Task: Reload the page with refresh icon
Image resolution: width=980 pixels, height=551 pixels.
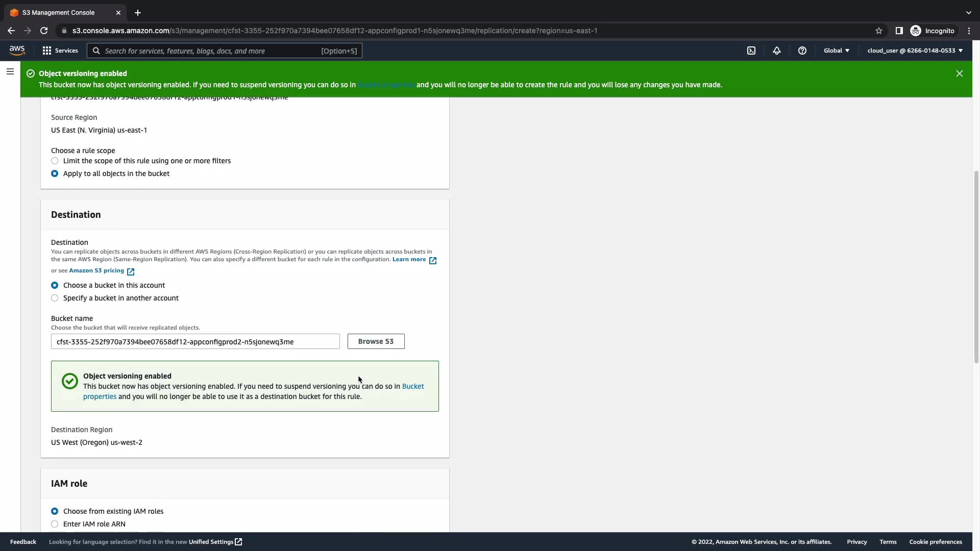Action: pyautogui.click(x=44, y=31)
